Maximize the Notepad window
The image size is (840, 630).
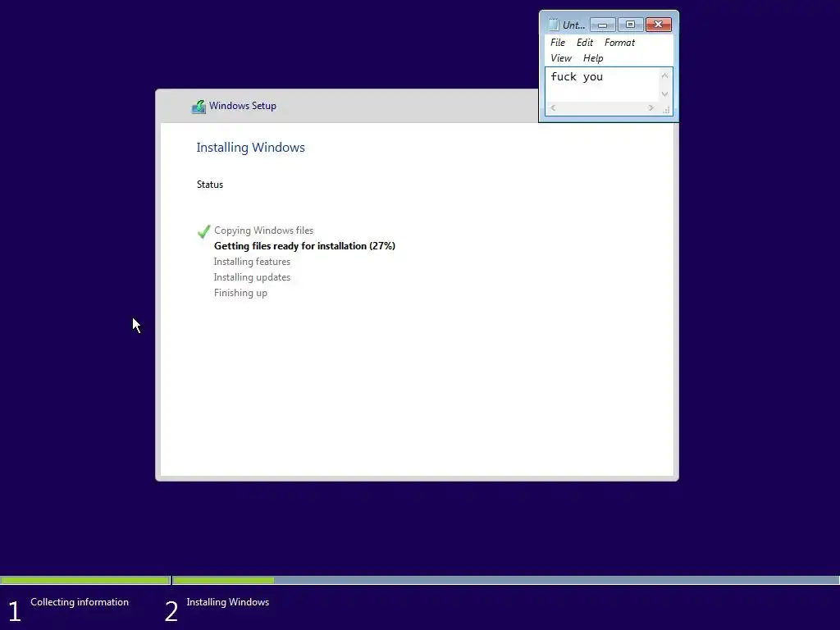630,25
